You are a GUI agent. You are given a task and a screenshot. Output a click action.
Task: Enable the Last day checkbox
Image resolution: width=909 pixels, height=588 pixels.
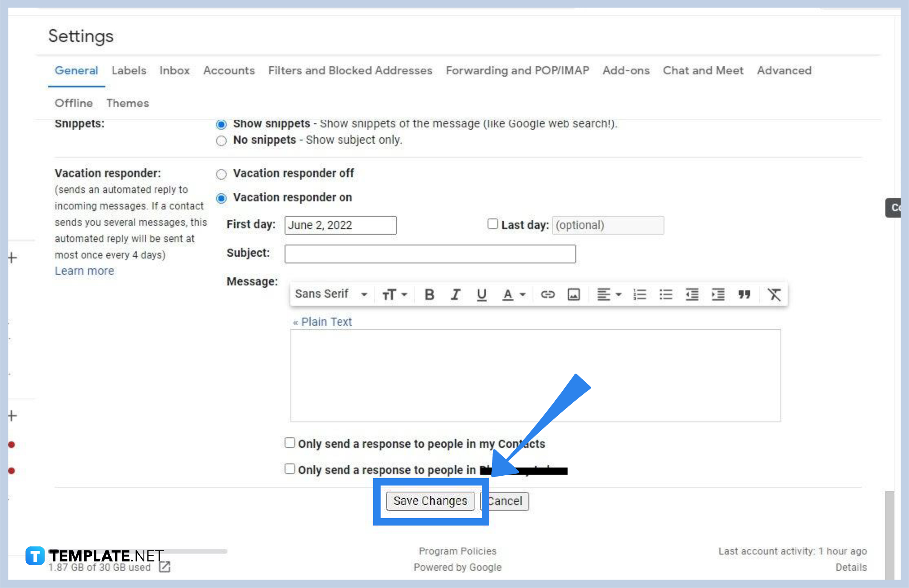pyautogui.click(x=493, y=224)
